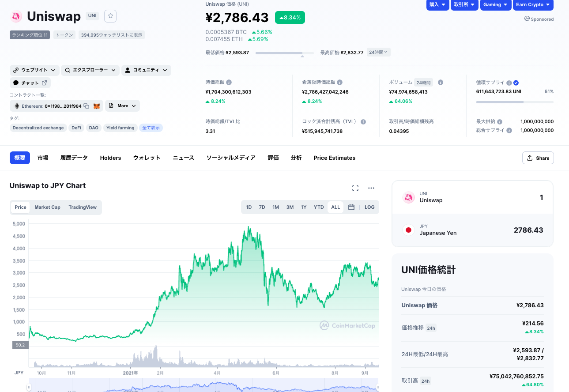Screen dimensions: 569x392
Task: Open chart options three-dot menu
Action: [x=371, y=188]
